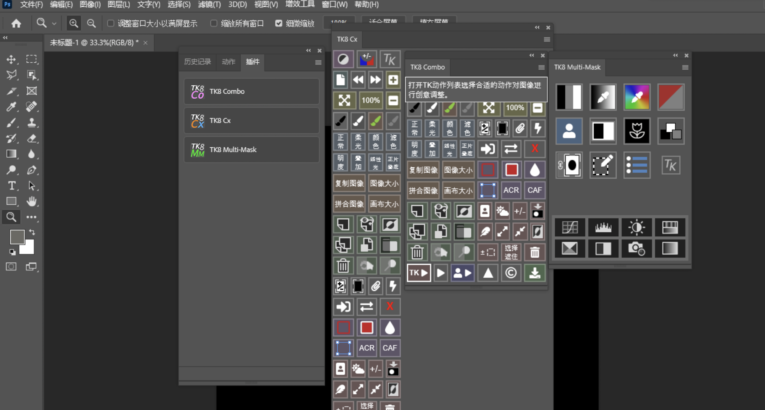765x410 pixels.
Task: Click 复制图像 button in TK8 Cx panel
Action: [349, 184]
